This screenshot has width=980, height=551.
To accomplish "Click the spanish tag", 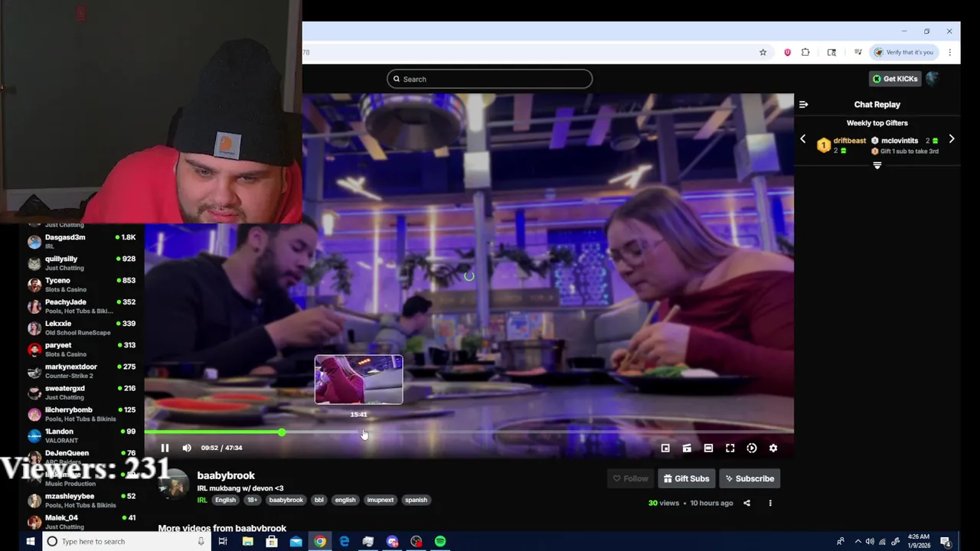I will coord(416,500).
